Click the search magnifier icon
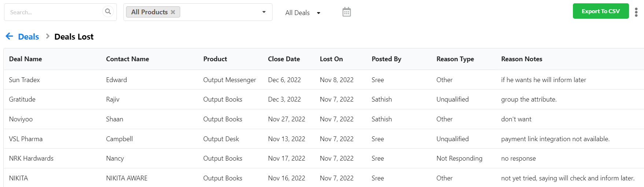This screenshot has width=644, height=187. (x=108, y=12)
